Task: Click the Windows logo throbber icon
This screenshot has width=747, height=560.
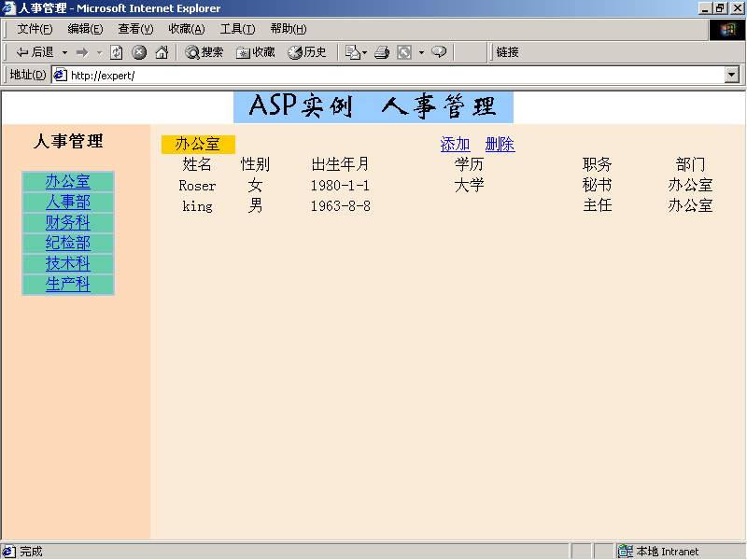Action: click(x=727, y=30)
